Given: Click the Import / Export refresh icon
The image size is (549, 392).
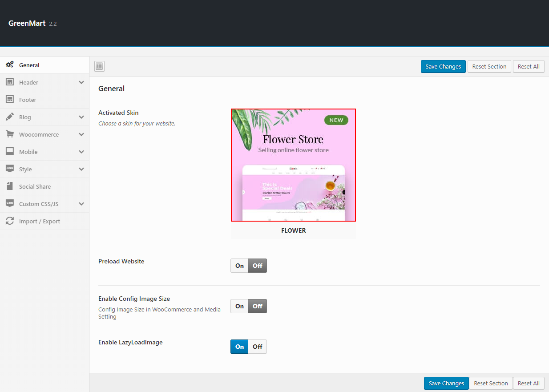Looking at the screenshot, I should (9, 221).
